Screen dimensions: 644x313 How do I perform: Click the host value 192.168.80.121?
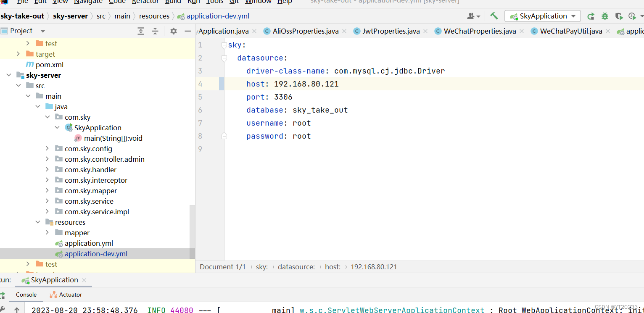306,84
